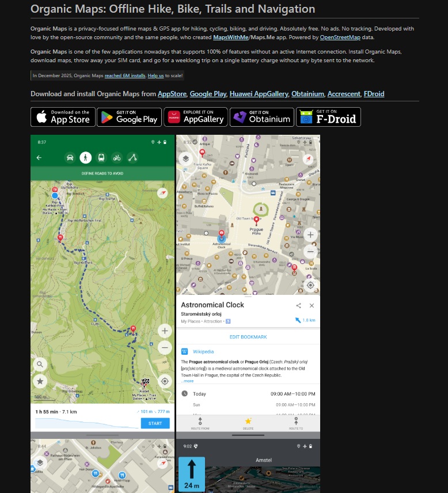Click the 'Route to' icon
Image resolution: width=448 pixels, height=493 pixels.
[x=296, y=423]
